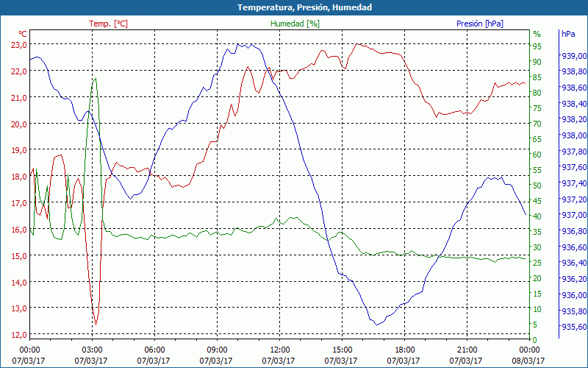588x368 pixels.
Task: Click the 22,0 temperature axis value
Action: pos(18,71)
